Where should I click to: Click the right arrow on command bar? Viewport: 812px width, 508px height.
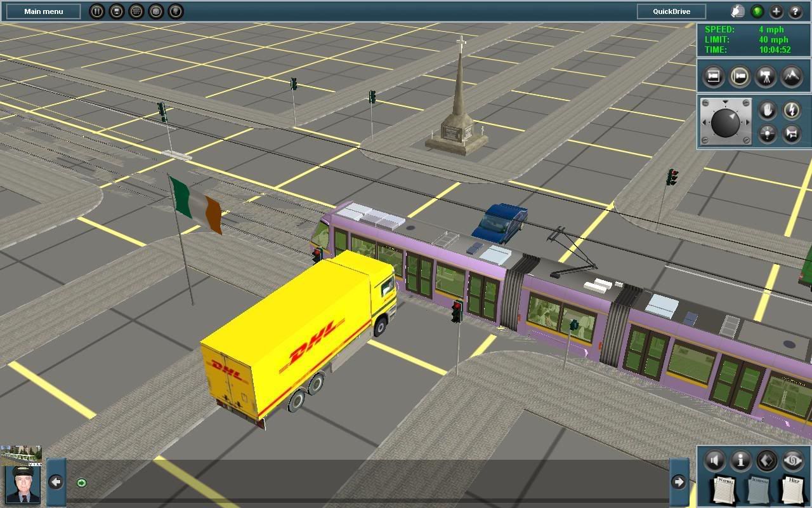pos(679,482)
